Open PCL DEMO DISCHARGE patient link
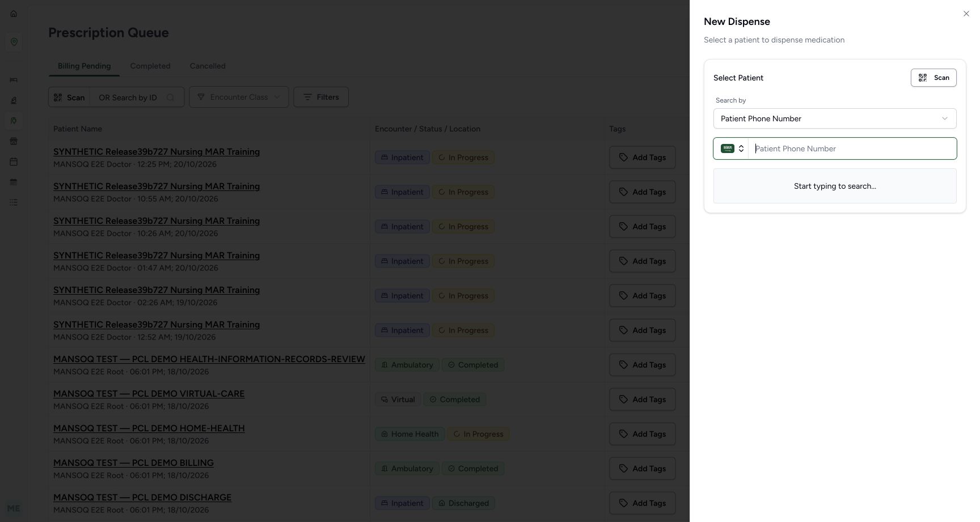 coord(142,498)
